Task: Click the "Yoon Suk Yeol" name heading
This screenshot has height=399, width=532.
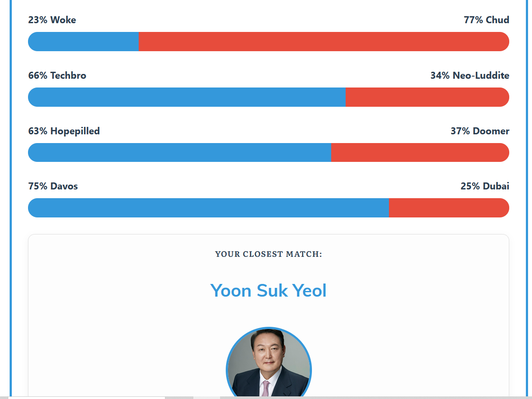Action: pyautogui.click(x=269, y=290)
